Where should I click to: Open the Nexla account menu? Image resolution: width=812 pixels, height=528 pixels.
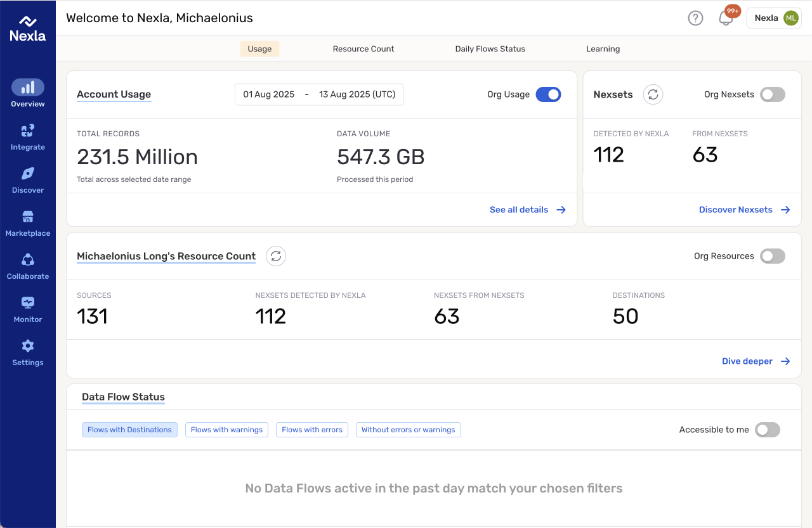coord(773,18)
